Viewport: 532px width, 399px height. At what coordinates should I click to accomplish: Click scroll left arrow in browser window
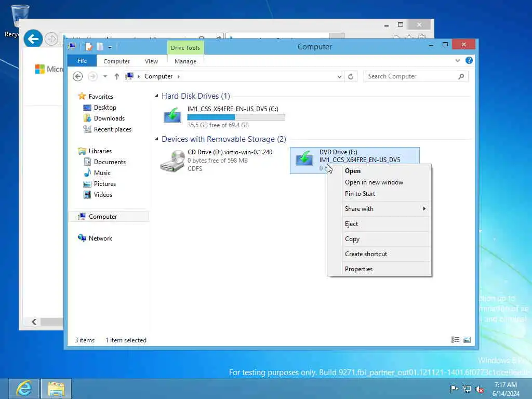coord(34,321)
